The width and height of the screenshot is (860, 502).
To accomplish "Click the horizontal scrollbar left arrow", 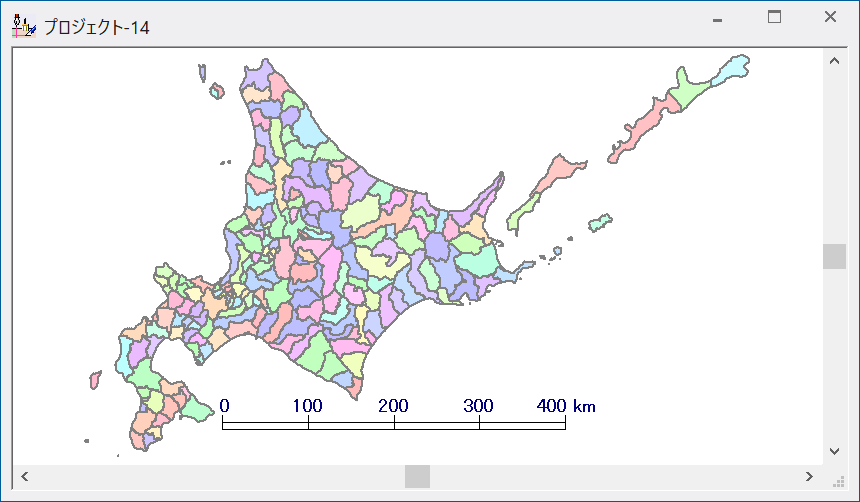I will click(25, 476).
